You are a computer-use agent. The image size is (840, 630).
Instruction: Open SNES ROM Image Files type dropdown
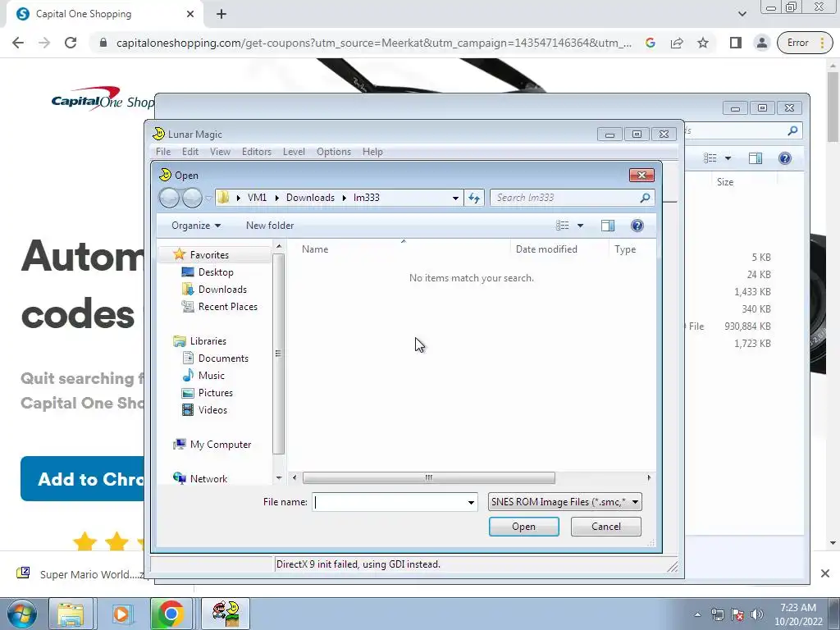pos(564,502)
